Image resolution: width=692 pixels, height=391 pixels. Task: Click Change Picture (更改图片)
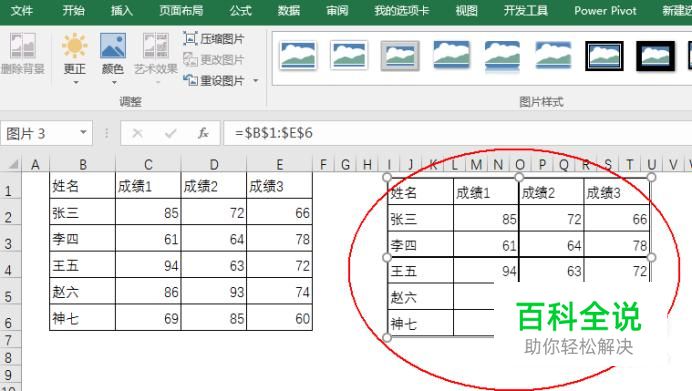214,60
